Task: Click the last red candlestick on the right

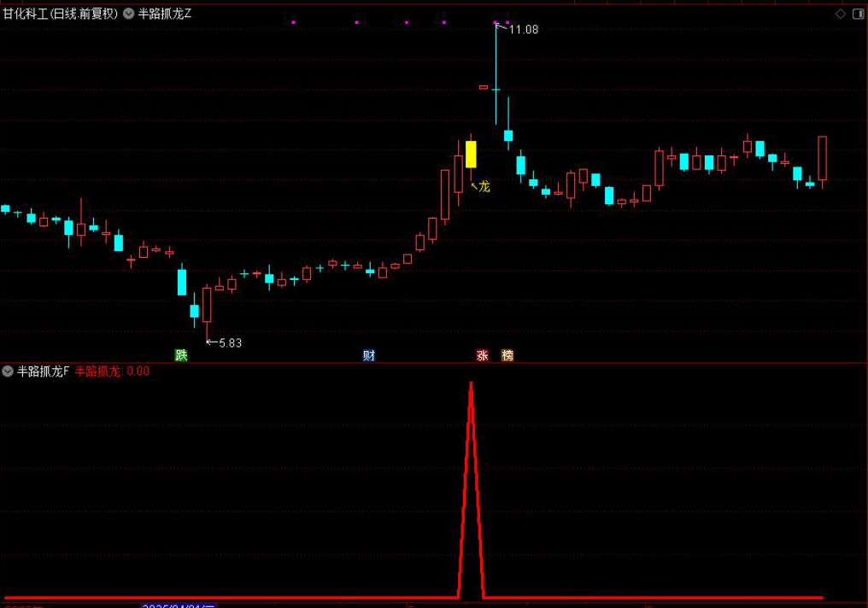Action: click(x=823, y=159)
